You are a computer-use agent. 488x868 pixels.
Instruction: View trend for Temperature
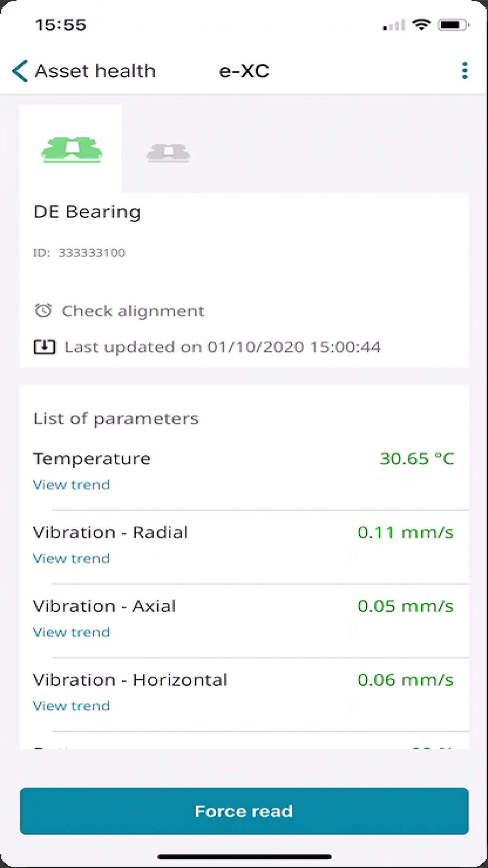tap(71, 485)
